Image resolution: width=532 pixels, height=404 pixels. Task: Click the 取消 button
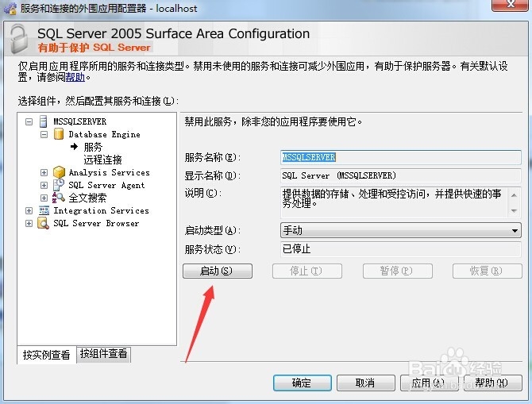tap(366, 383)
